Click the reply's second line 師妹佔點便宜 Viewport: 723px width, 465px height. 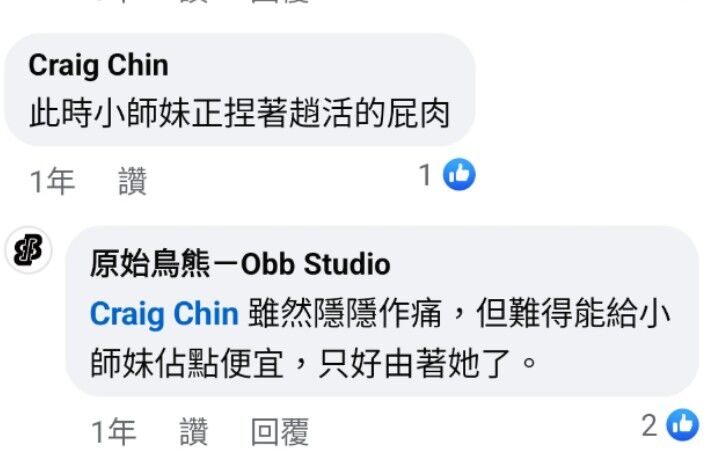314,364
